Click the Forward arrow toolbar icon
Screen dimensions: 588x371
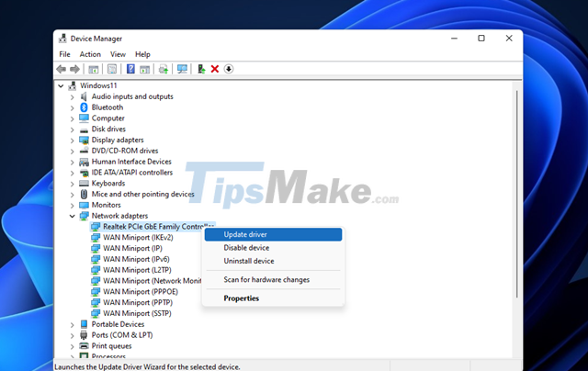pyautogui.click(x=74, y=69)
